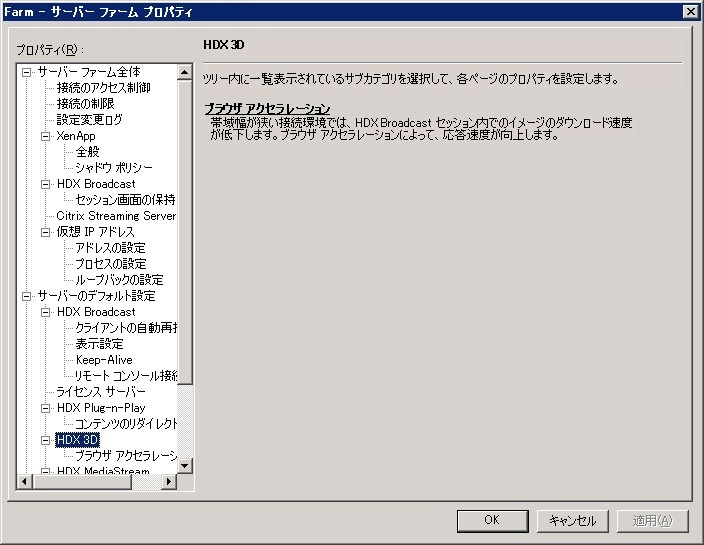The width and height of the screenshot is (704, 545).
Task: Collapse the HDX Plug-n-Play node
Action: 45,408
